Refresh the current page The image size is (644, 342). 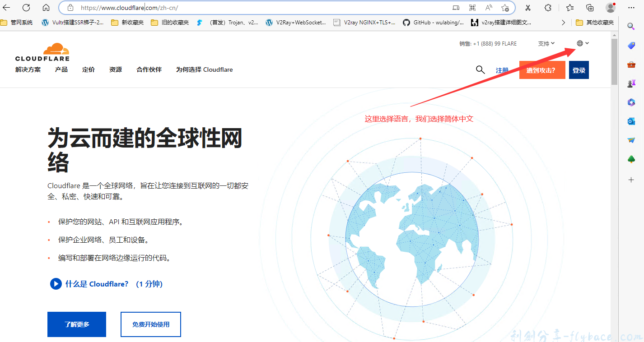26,8
